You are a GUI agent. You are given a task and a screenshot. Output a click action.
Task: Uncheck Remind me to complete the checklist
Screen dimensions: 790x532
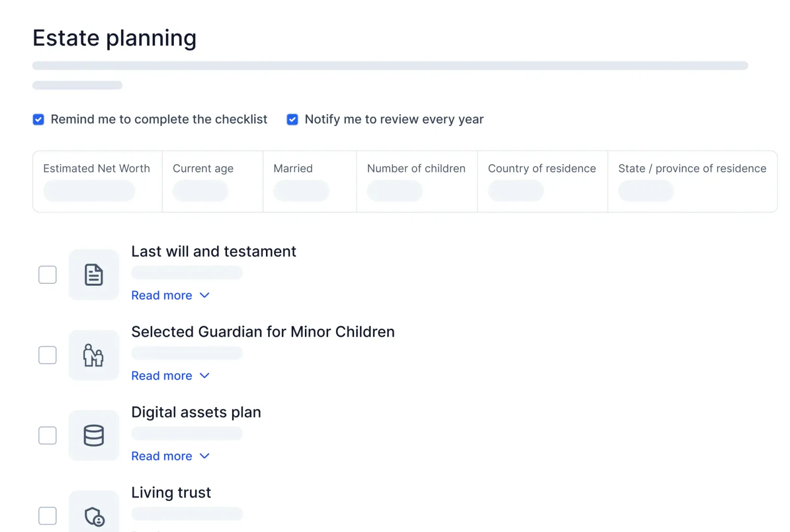pos(38,119)
